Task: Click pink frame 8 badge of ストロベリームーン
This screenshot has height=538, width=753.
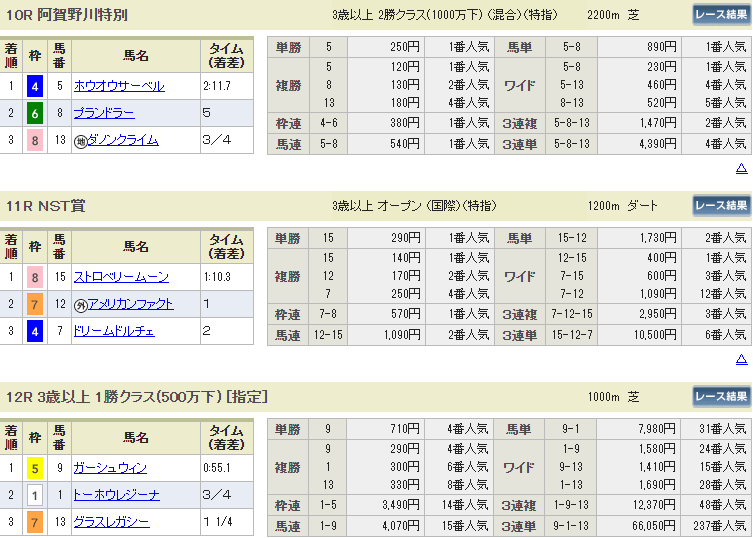Action: pos(35,277)
